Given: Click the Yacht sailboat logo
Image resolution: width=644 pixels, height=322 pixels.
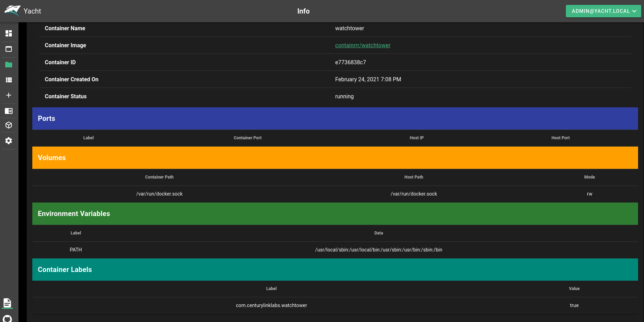Looking at the screenshot, I should 13,11.
